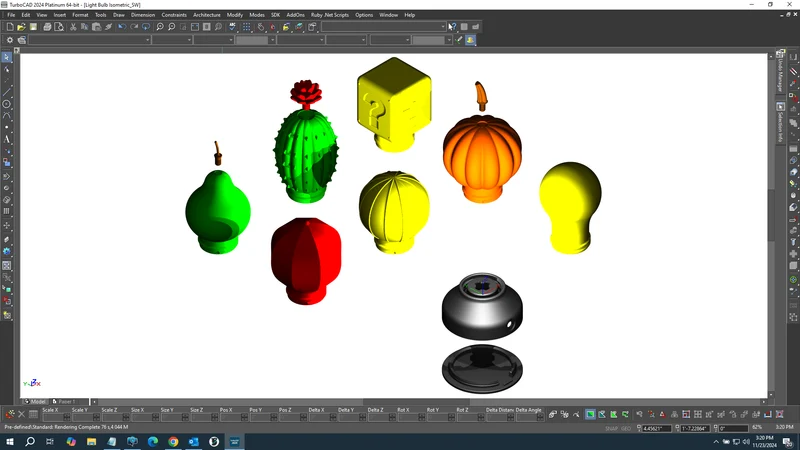Open the Modify menu

pos(235,15)
